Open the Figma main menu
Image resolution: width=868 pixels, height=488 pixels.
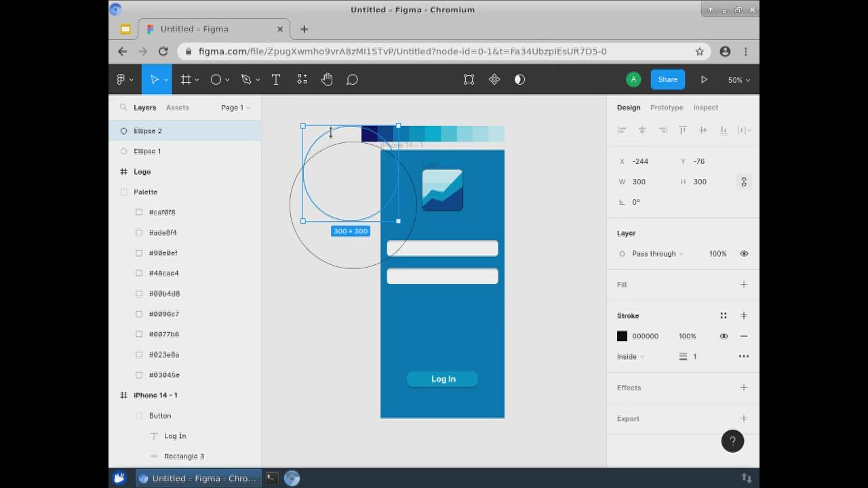point(121,79)
